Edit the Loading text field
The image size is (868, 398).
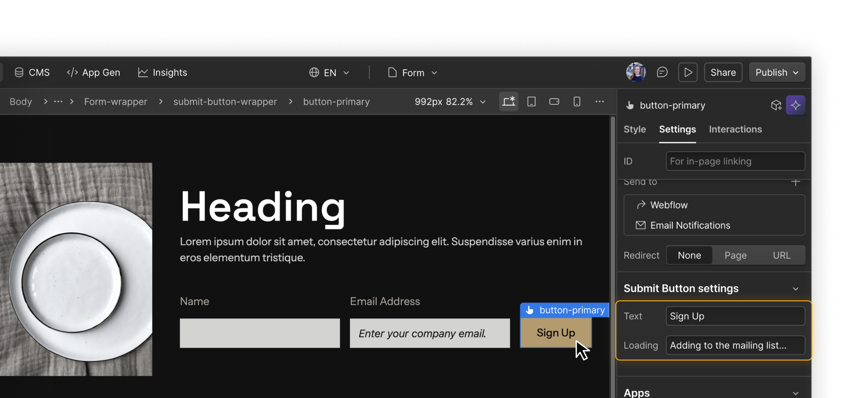tap(735, 345)
